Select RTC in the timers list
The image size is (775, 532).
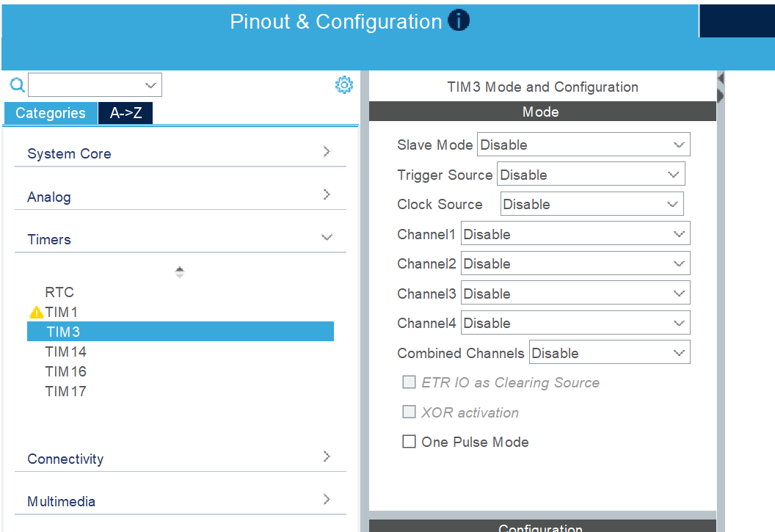pos(59,292)
